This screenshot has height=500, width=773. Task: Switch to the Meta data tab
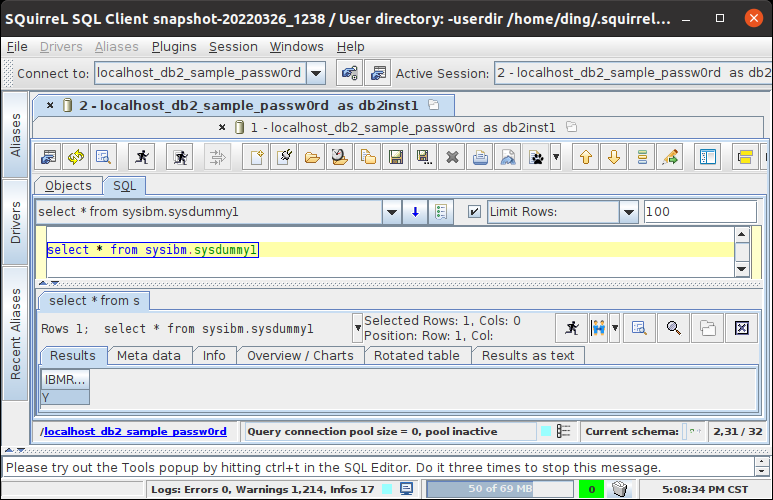click(149, 356)
